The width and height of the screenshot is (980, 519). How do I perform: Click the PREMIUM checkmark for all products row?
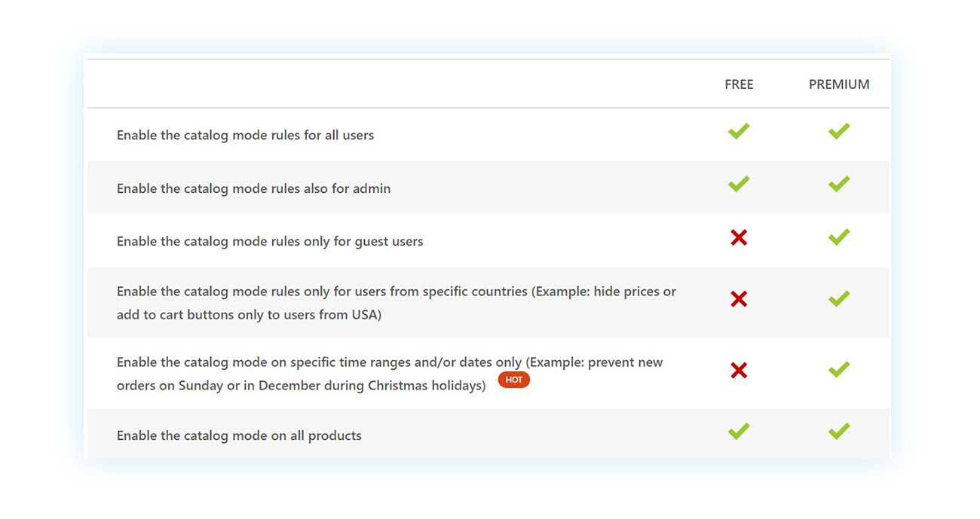(x=839, y=431)
